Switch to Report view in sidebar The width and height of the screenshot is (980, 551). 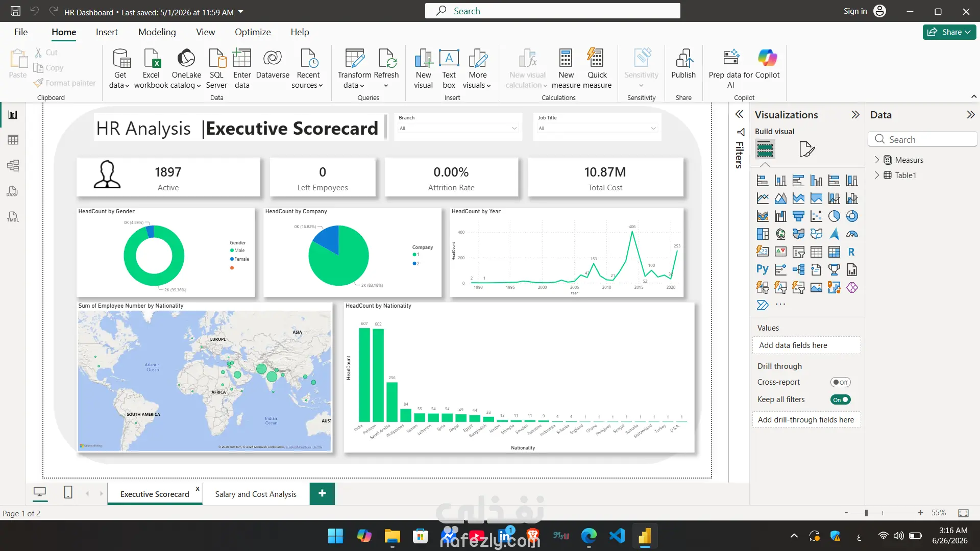pos(13,115)
